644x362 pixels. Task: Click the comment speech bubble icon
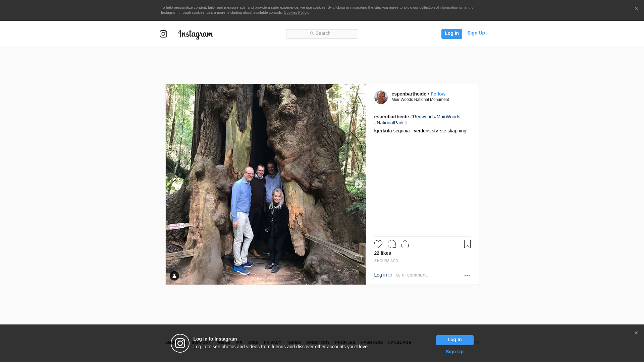coord(392,244)
